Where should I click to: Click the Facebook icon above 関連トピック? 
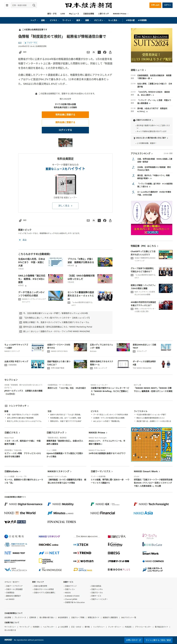click(x=105, y=220)
